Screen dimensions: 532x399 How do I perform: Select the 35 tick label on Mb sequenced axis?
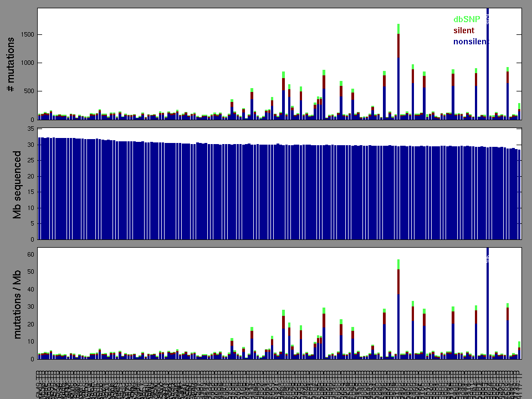[30, 129]
